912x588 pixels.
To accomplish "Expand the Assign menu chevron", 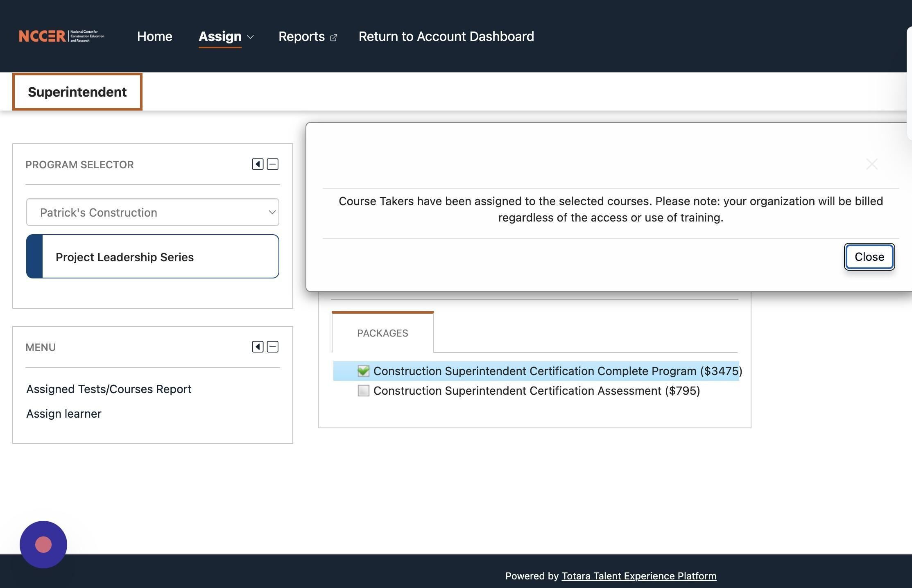I will pyautogui.click(x=250, y=37).
